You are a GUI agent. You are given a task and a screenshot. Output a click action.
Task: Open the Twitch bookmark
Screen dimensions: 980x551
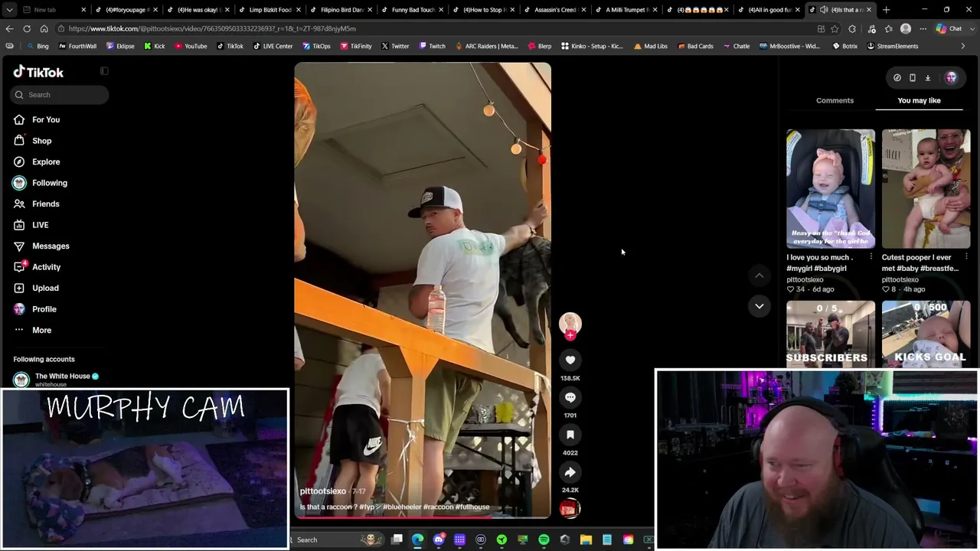432,46
